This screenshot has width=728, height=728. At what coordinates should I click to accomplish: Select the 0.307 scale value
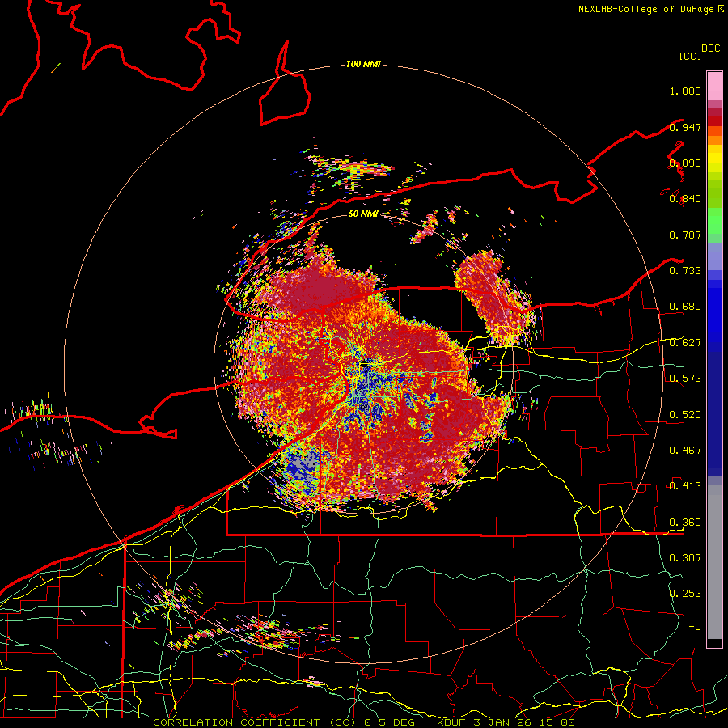pos(685,557)
